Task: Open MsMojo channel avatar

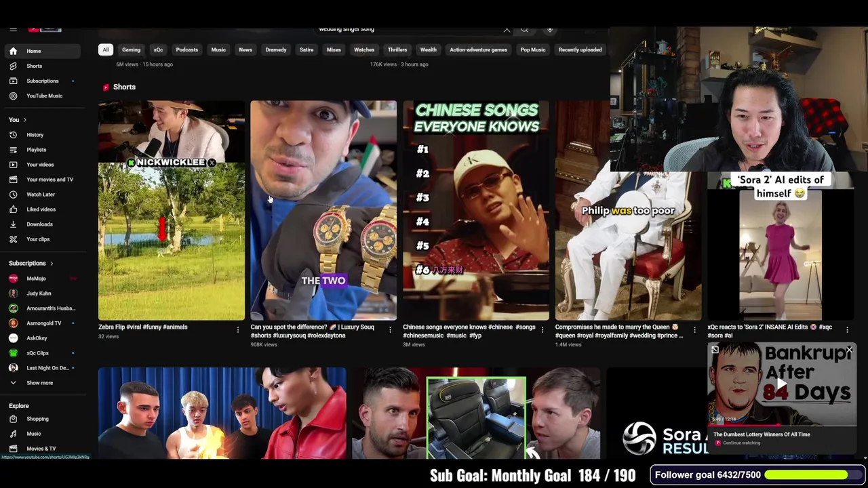Action: click(13, 279)
